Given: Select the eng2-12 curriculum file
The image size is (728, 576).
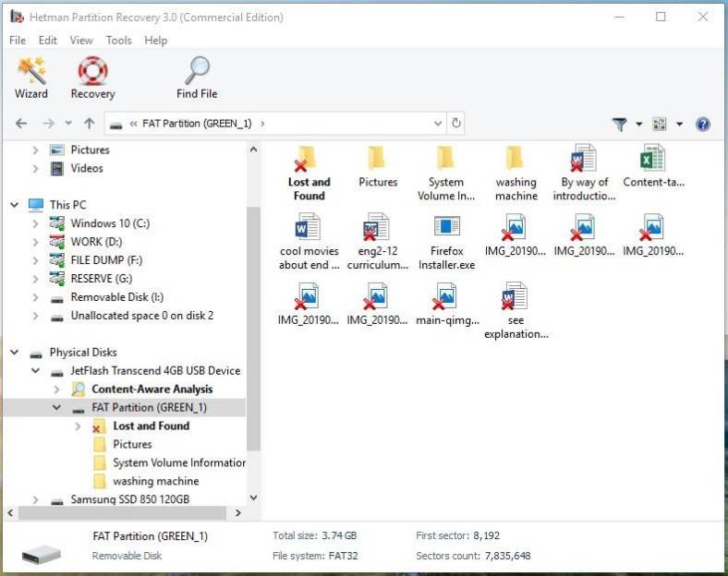Looking at the screenshot, I should (x=378, y=242).
